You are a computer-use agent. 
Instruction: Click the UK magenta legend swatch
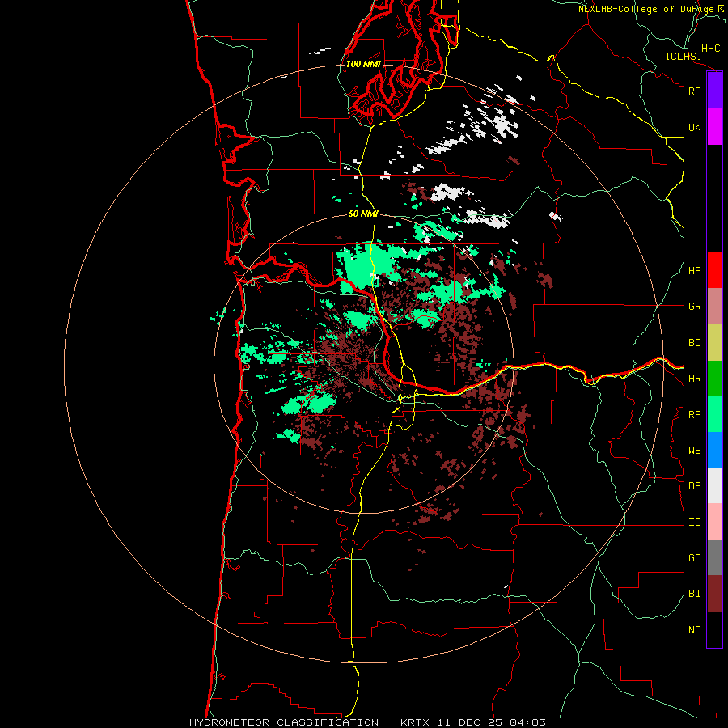point(714,127)
